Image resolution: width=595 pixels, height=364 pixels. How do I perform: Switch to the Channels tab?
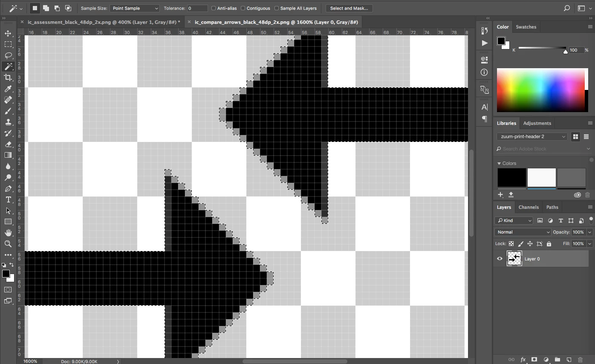[529, 207]
